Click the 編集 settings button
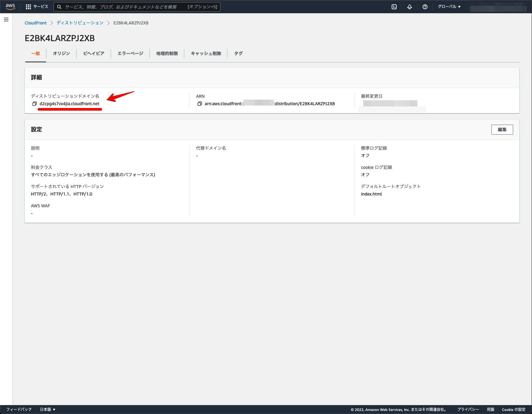Viewport: 532px width, 414px height. click(502, 130)
